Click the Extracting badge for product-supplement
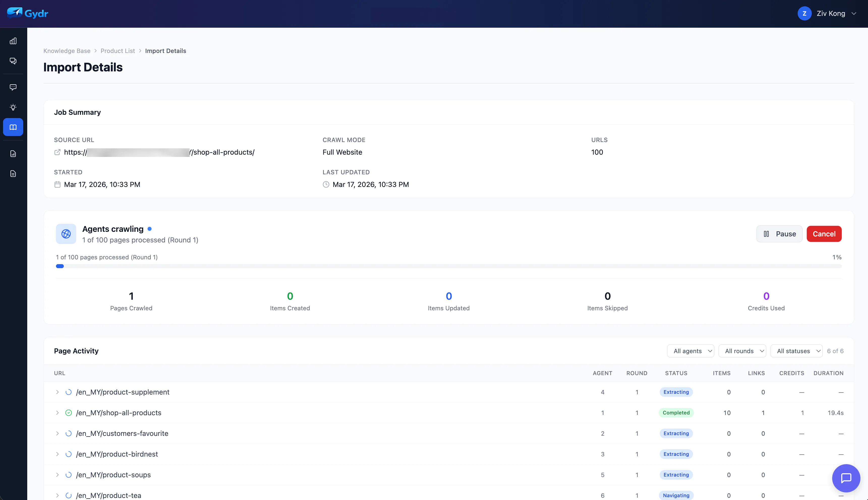868x500 pixels. tap(676, 392)
